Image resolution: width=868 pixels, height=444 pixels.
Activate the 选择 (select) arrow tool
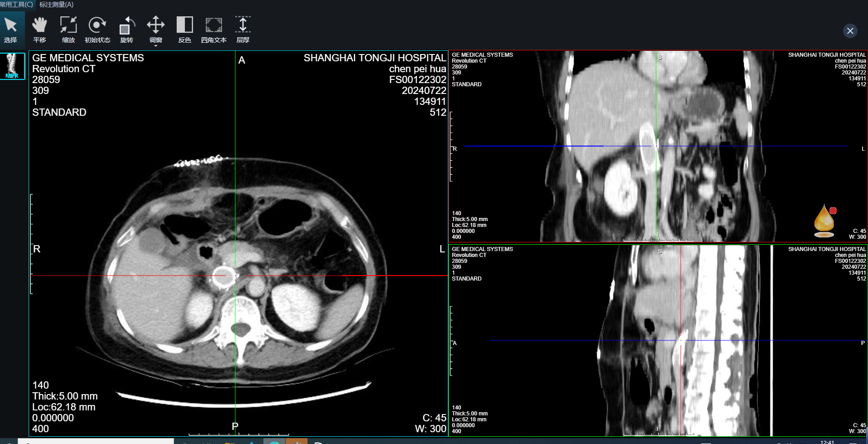pyautogui.click(x=10, y=30)
